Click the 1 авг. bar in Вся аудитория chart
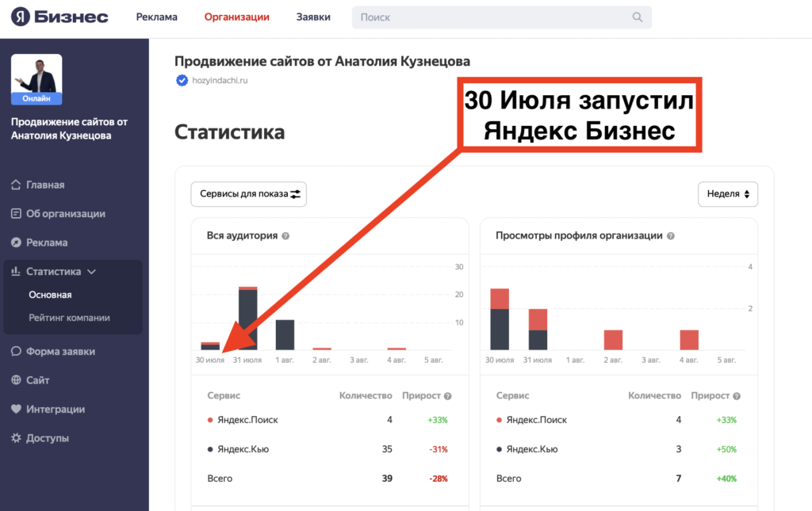Image resolution: width=812 pixels, height=511 pixels. click(x=285, y=334)
